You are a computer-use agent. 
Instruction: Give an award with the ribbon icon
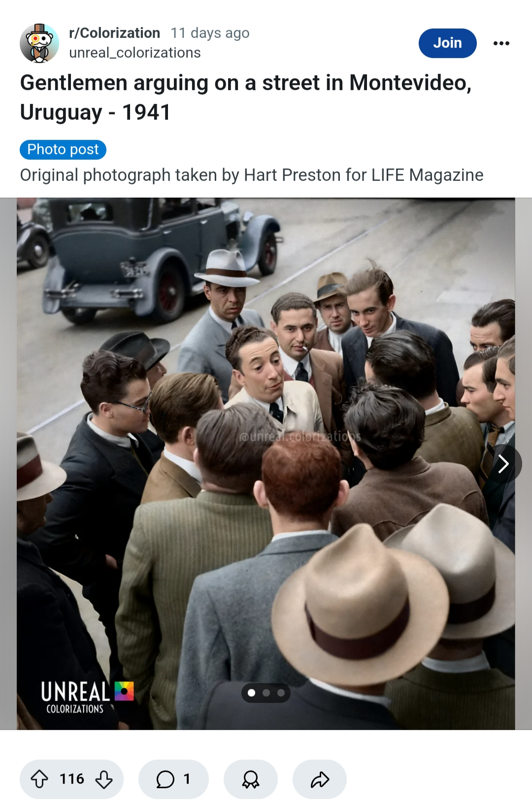coord(251,779)
